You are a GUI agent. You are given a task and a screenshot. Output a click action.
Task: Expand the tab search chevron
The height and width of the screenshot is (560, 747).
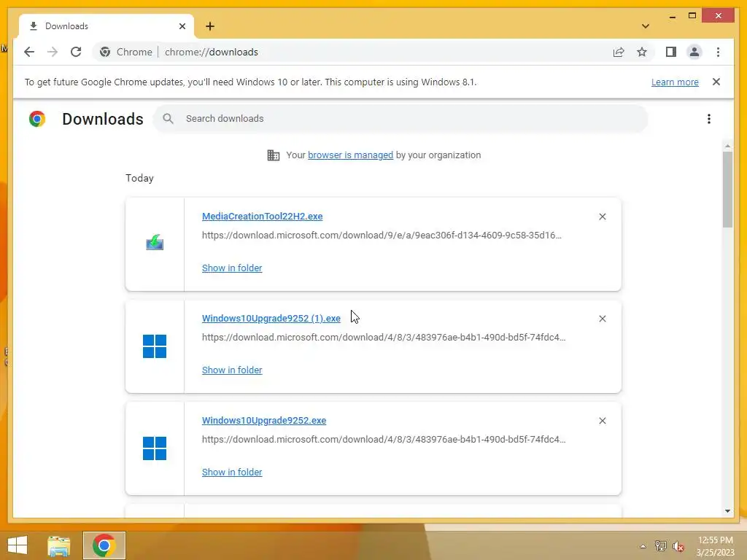tap(646, 26)
